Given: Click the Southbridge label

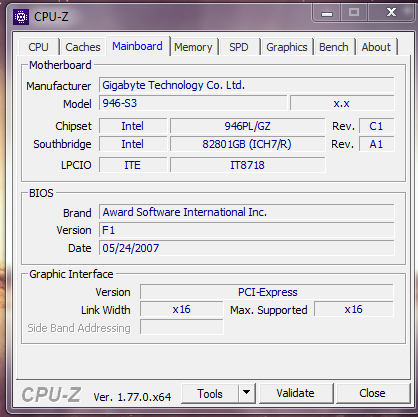Looking at the screenshot, I should click(62, 144).
